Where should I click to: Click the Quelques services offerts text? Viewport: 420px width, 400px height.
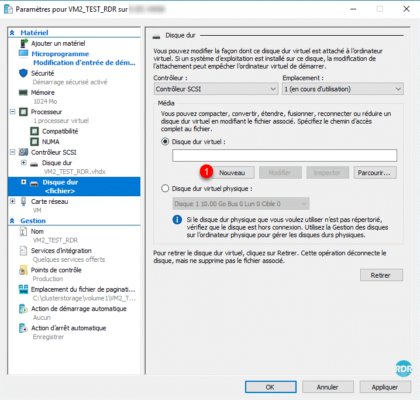pos(69,259)
